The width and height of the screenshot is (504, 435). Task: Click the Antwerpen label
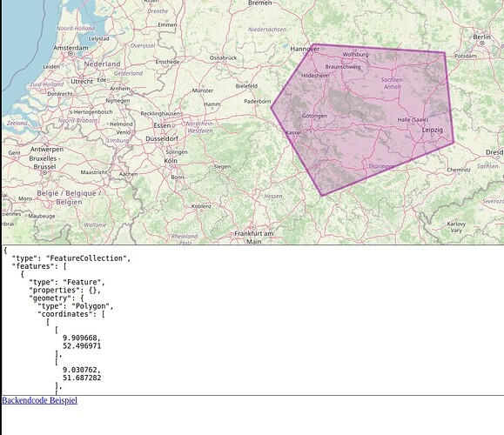pyautogui.click(x=47, y=150)
